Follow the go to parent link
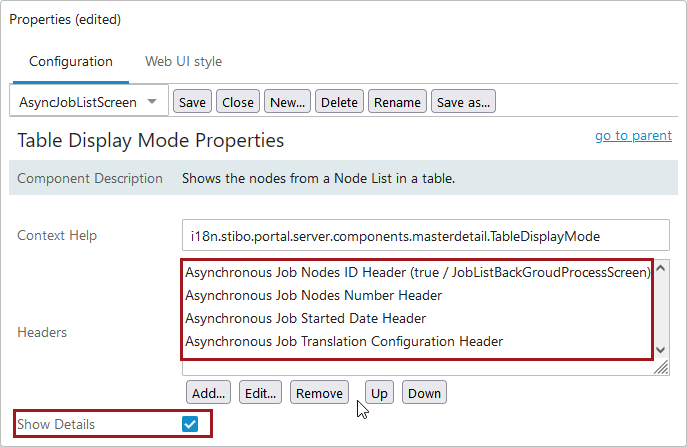This screenshot has width=687, height=447. [x=633, y=136]
